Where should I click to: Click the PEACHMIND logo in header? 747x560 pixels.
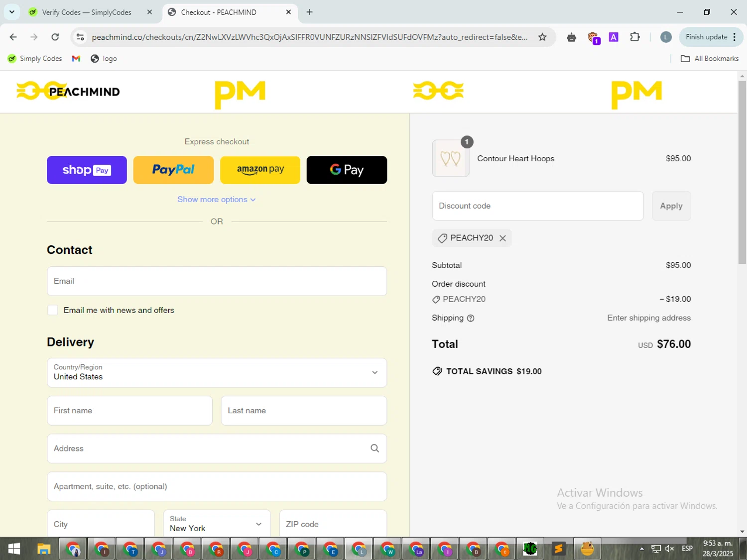point(68,91)
